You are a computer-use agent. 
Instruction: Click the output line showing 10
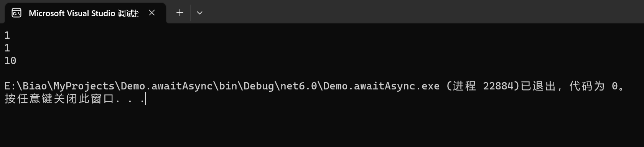pyautogui.click(x=10, y=61)
